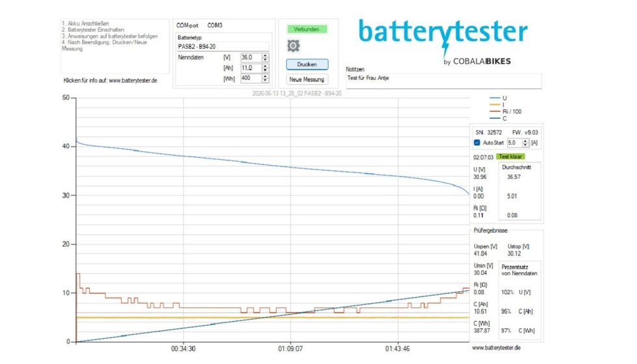This screenshot has height=364, width=637.
Task: Click the SN. 32572 serial number text
Action: (489, 133)
